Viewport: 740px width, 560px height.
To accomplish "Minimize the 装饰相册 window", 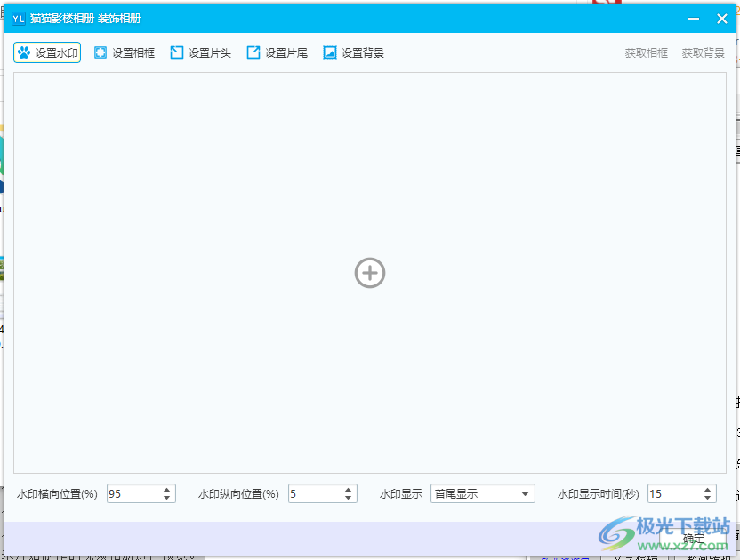I will point(692,19).
